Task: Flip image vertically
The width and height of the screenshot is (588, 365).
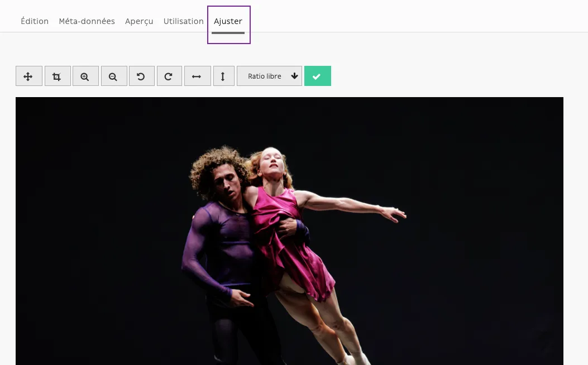Action: [x=224, y=76]
